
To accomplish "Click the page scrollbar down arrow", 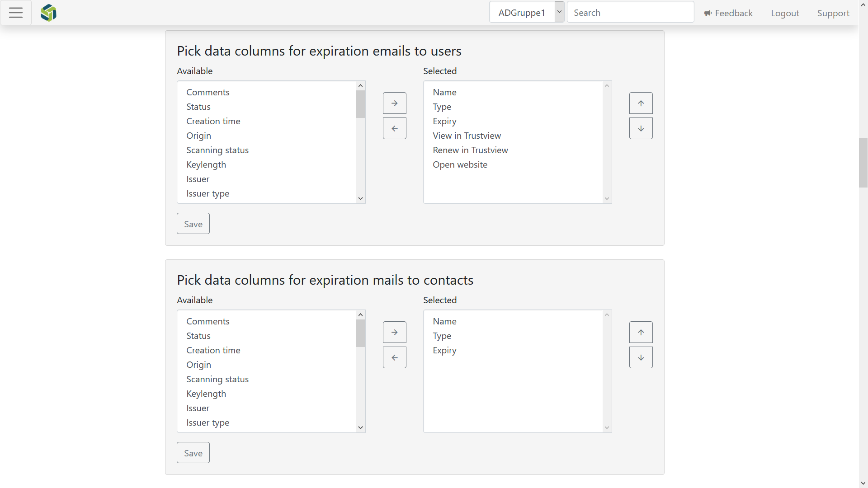I will point(863,483).
